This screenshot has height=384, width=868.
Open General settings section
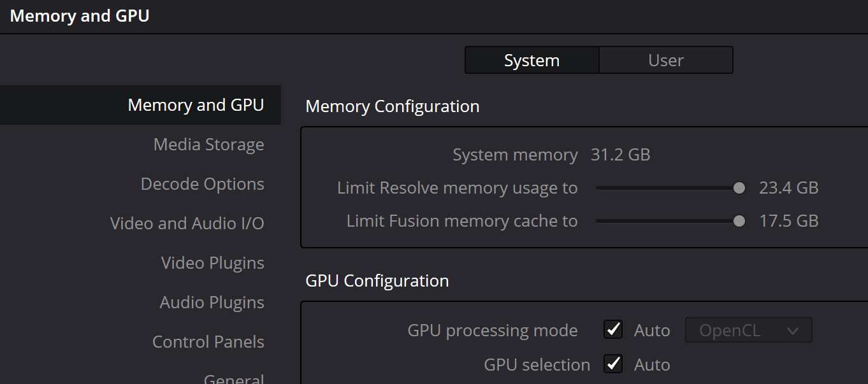point(233,378)
